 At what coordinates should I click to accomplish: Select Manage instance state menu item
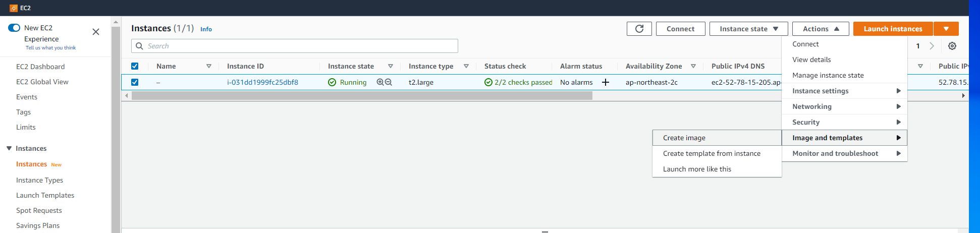tap(845, 75)
